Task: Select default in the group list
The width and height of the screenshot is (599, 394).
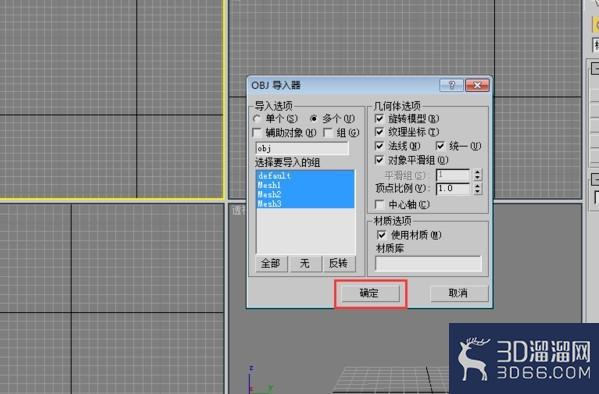Action: click(305, 176)
